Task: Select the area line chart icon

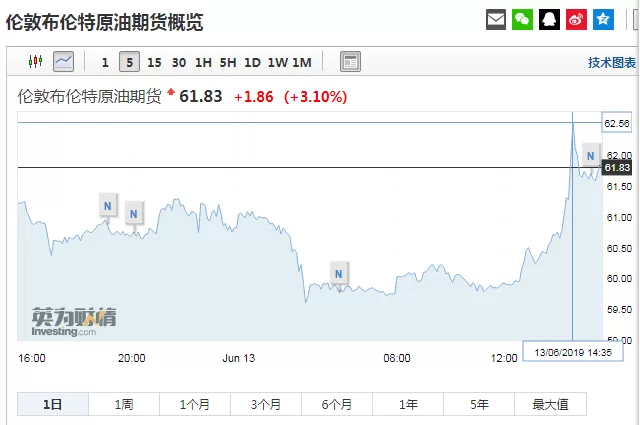Action: (x=64, y=62)
